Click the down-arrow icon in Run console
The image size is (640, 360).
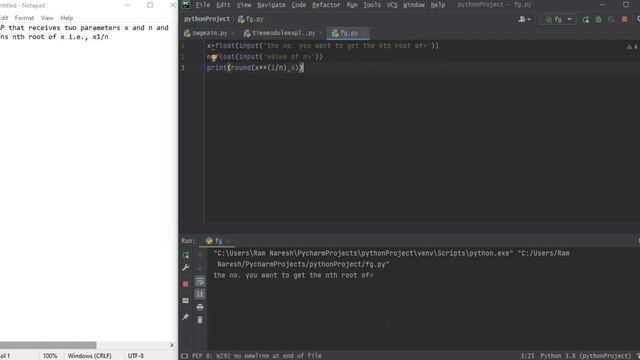click(200, 268)
